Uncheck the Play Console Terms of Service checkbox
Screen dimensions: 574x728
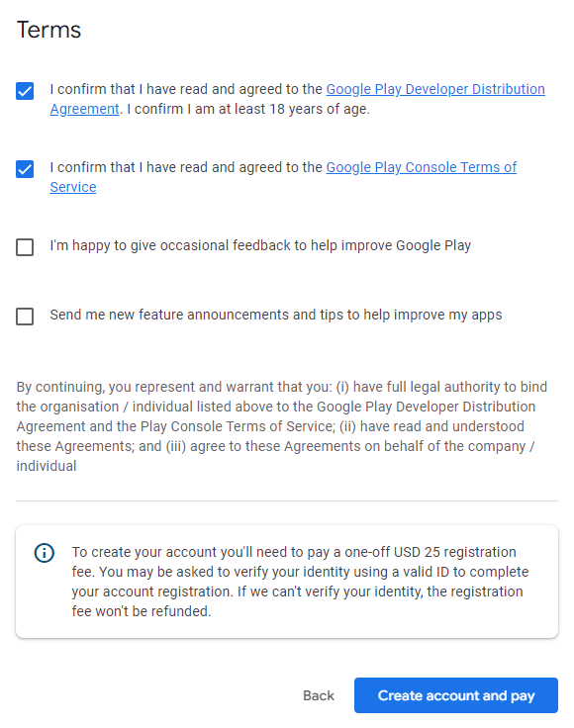[25, 169]
